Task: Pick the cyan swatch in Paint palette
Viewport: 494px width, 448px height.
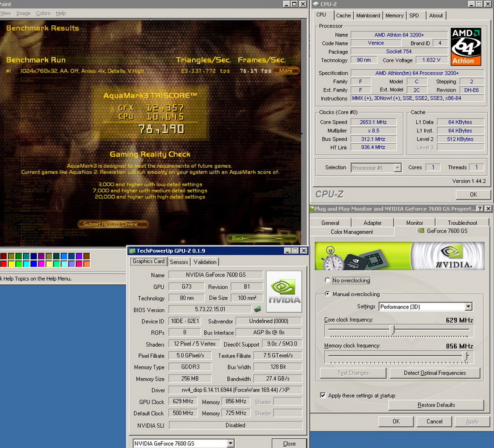Action: [27, 263]
